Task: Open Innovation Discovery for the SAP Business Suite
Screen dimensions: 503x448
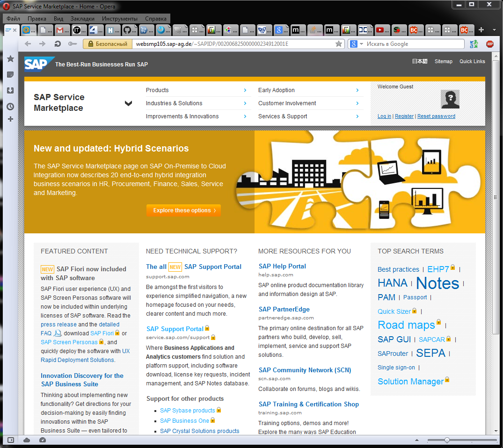Action: click(82, 380)
